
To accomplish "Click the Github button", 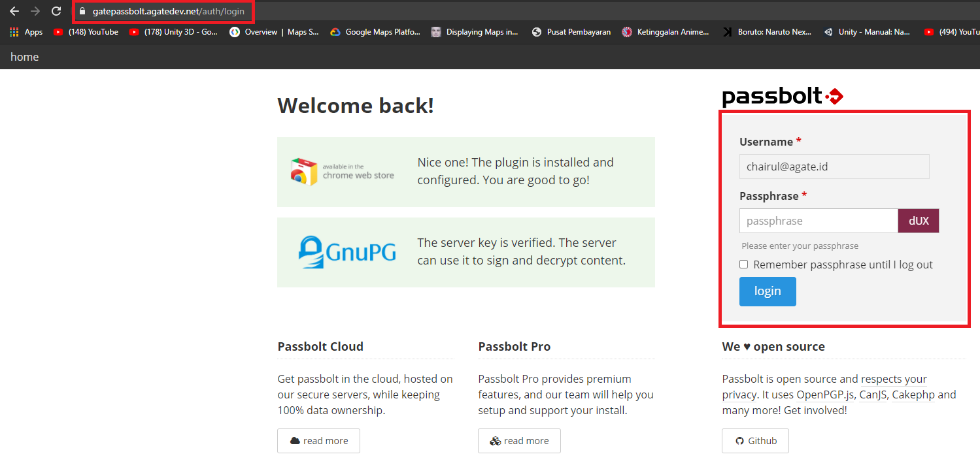I will pyautogui.click(x=755, y=441).
